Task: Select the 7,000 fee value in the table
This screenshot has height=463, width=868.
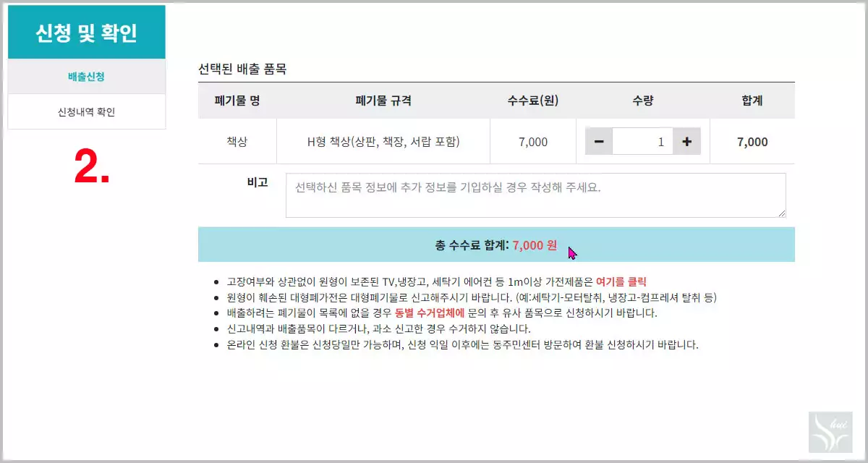Action: [x=532, y=141]
